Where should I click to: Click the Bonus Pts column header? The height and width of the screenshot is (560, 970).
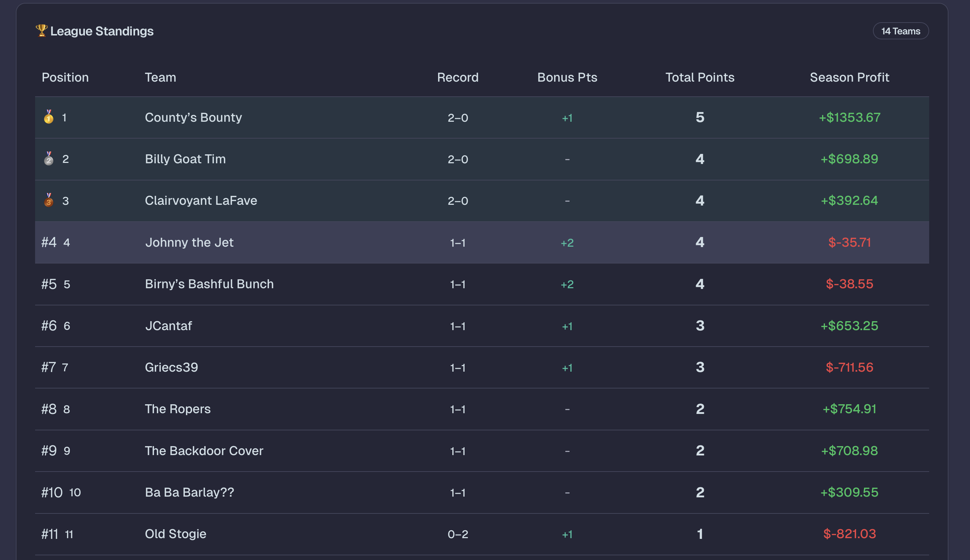tap(567, 77)
